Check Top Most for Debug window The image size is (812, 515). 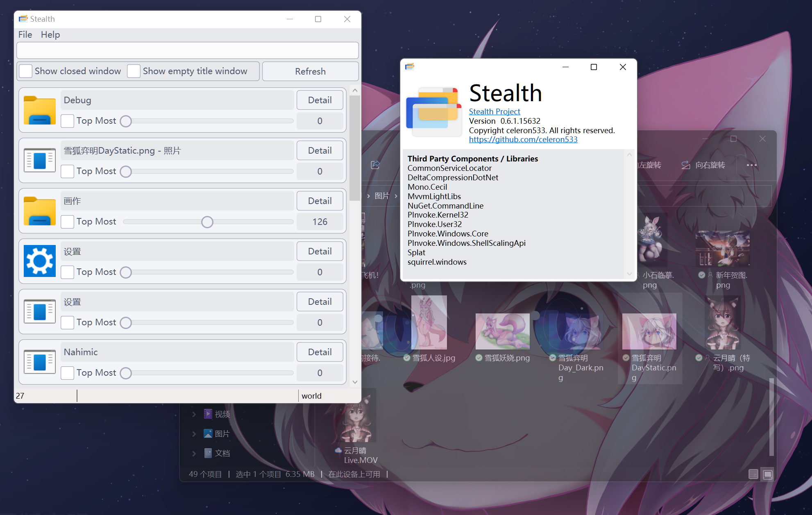(67, 121)
